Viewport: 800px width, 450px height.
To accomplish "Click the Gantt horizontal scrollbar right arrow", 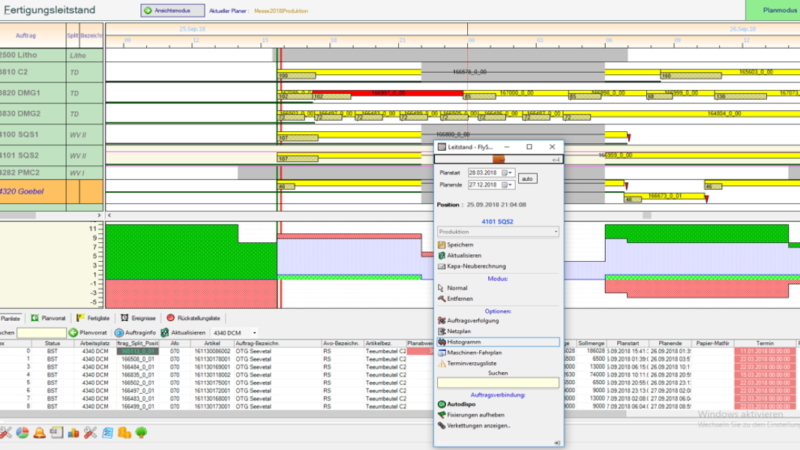I will (x=99, y=215).
